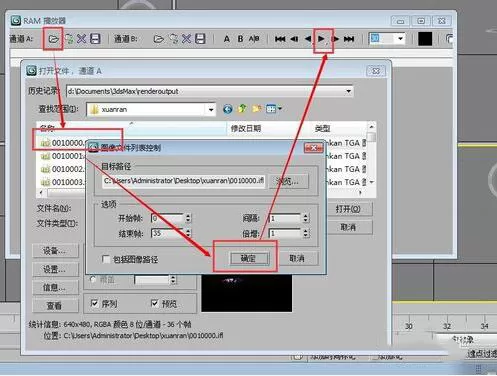497x376 pixels.
Task: Click the 开始帧 spinner arrows
Action: point(188,218)
